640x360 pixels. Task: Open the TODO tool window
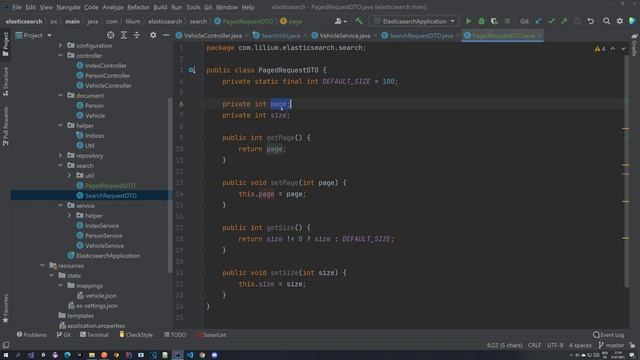click(x=175, y=335)
